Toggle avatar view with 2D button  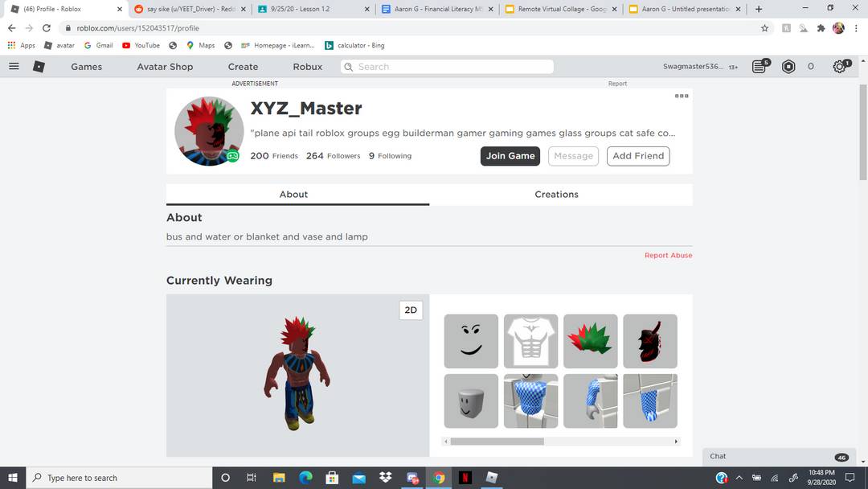click(x=411, y=310)
